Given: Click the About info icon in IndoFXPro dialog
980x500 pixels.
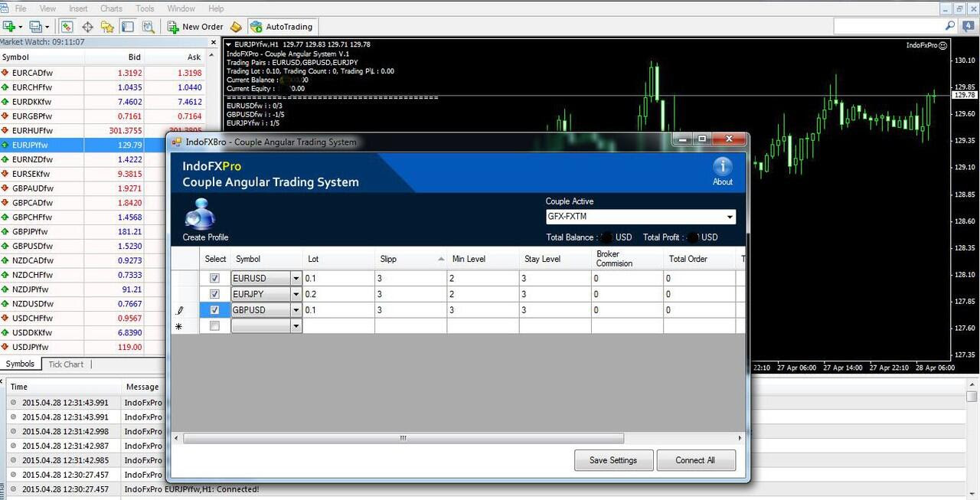Looking at the screenshot, I should pyautogui.click(x=723, y=167).
